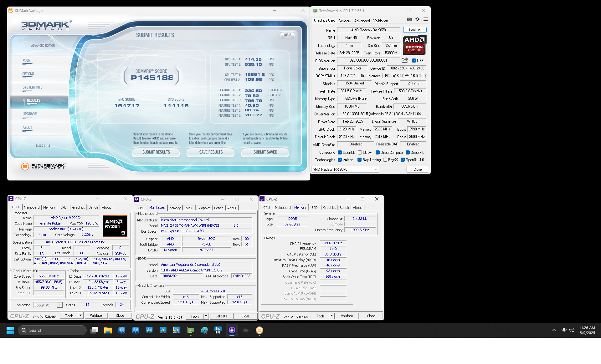Click the BIOS export share icon in GPU-Z
Screen dimensions: 601x364
point(405,60)
